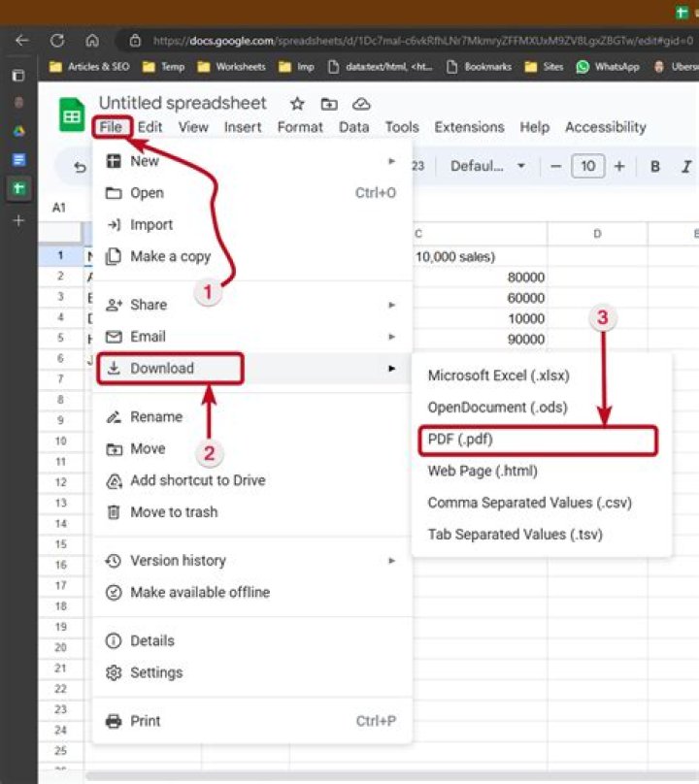Click the A1 name box
The image size is (699, 784).
[59, 208]
